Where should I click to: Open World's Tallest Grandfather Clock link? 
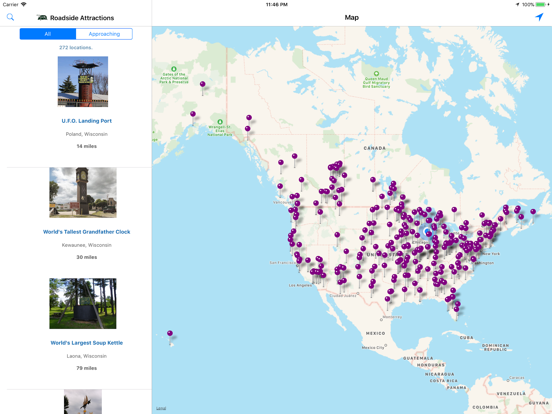point(87,232)
